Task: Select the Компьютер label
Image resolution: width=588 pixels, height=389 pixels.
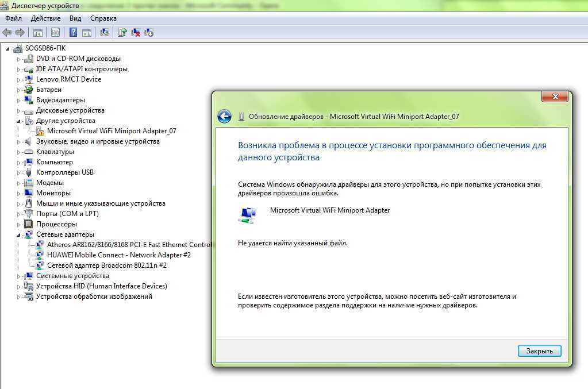Action: tap(55, 162)
